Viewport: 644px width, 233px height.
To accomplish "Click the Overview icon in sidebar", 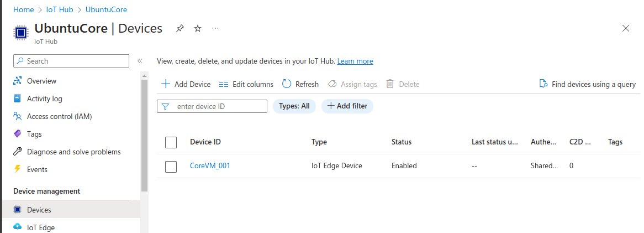I will (17, 81).
